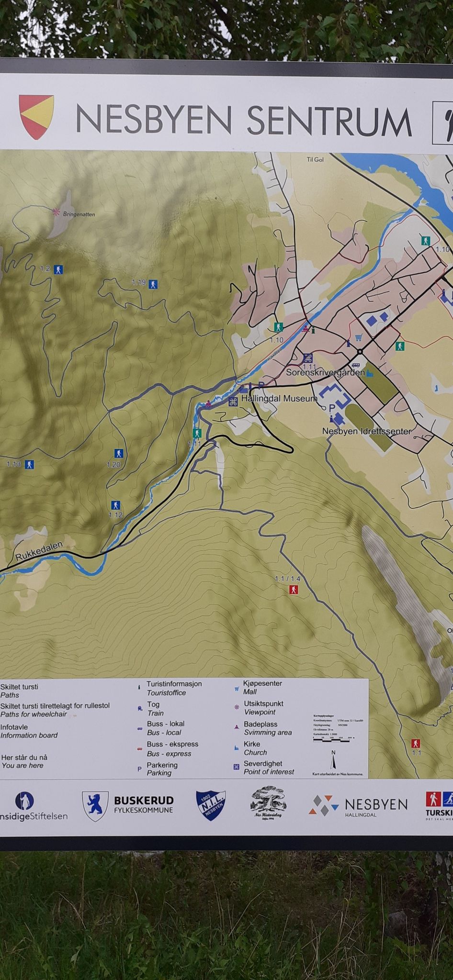Click the red and yellow coat of arms
The image size is (453, 980).
36,117
